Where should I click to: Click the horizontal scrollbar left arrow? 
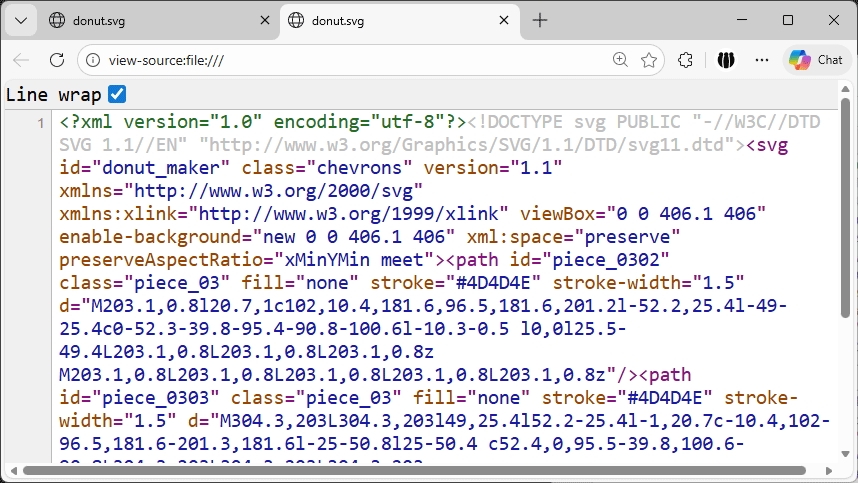click(x=14, y=471)
